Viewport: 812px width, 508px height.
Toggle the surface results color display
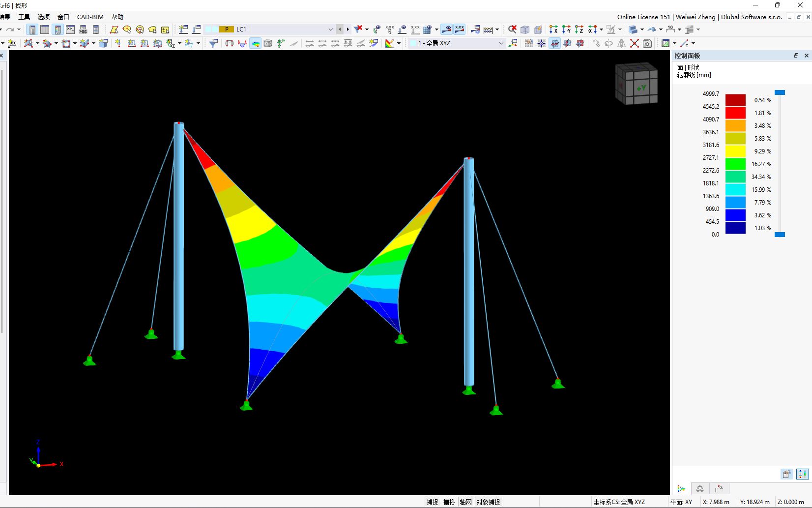(255, 43)
